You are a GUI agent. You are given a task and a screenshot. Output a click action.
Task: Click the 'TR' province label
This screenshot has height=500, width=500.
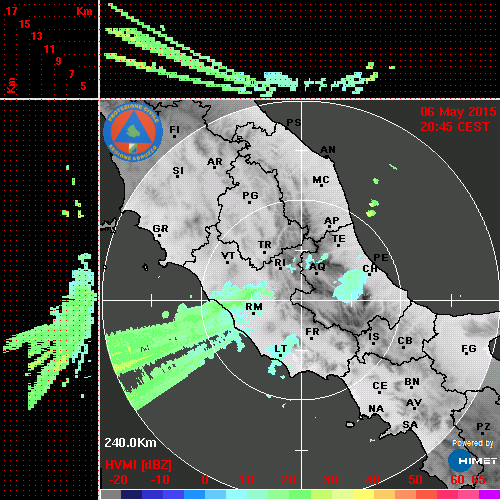coord(265,245)
